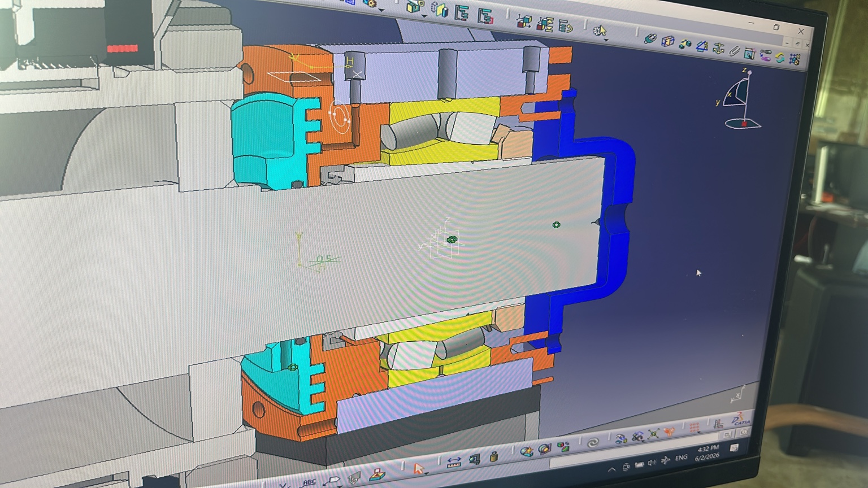Click the ENG language indicator
Image resolution: width=868 pixels, height=488 pixels.
682,458
